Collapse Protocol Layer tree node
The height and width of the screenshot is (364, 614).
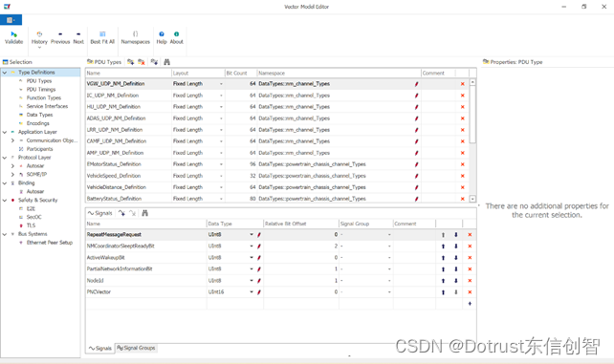tap(5, 158)
